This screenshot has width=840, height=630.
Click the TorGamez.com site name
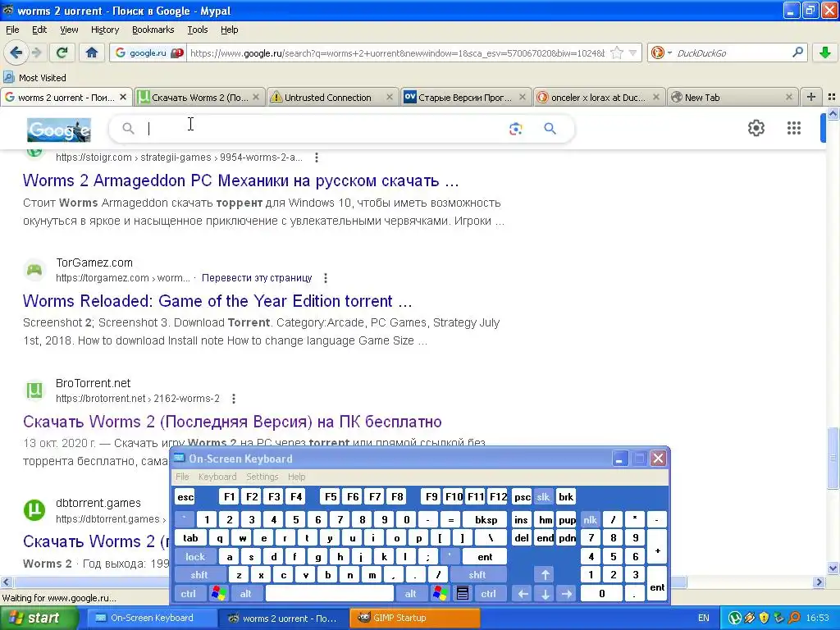point(94,262)
